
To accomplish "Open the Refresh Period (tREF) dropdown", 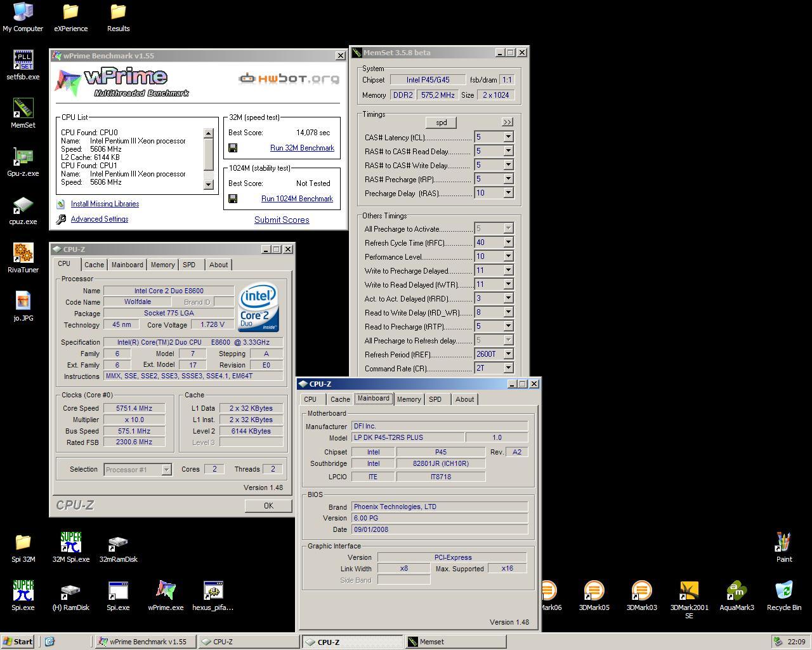I will tap(508, 354).
